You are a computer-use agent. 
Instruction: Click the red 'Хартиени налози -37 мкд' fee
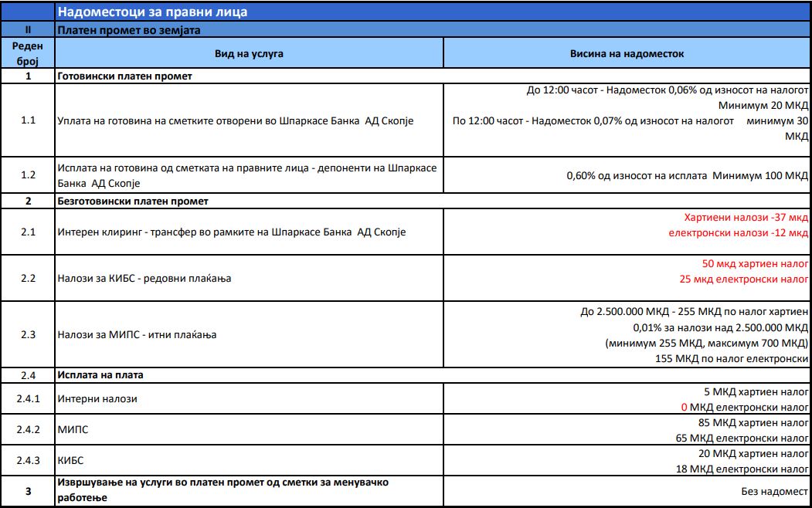tap(746, 218)
